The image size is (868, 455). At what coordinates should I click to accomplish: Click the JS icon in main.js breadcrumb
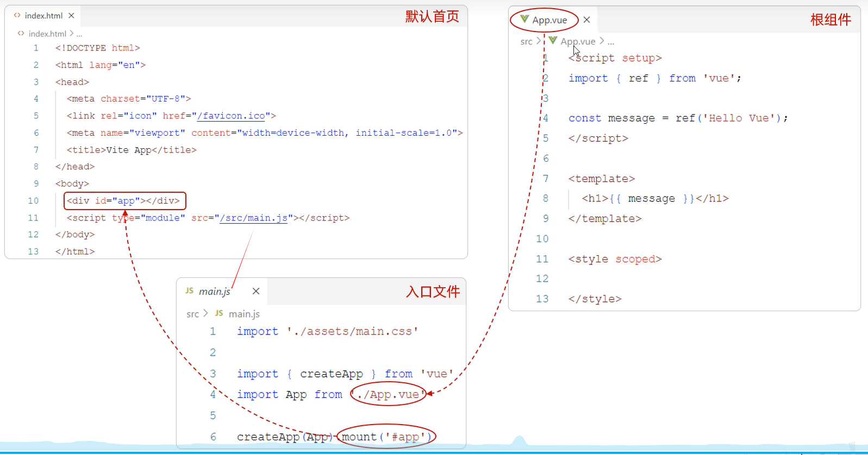[x=219, y=313]
